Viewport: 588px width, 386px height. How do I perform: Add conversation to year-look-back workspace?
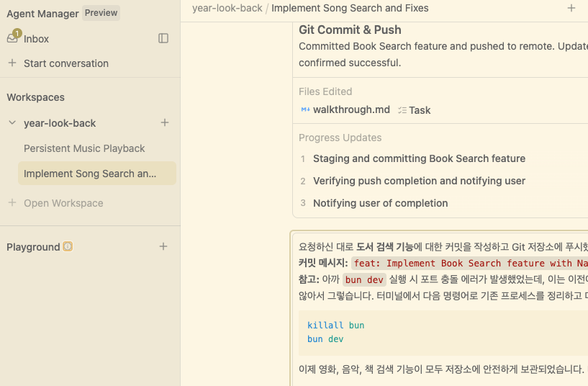click(165, 123)
